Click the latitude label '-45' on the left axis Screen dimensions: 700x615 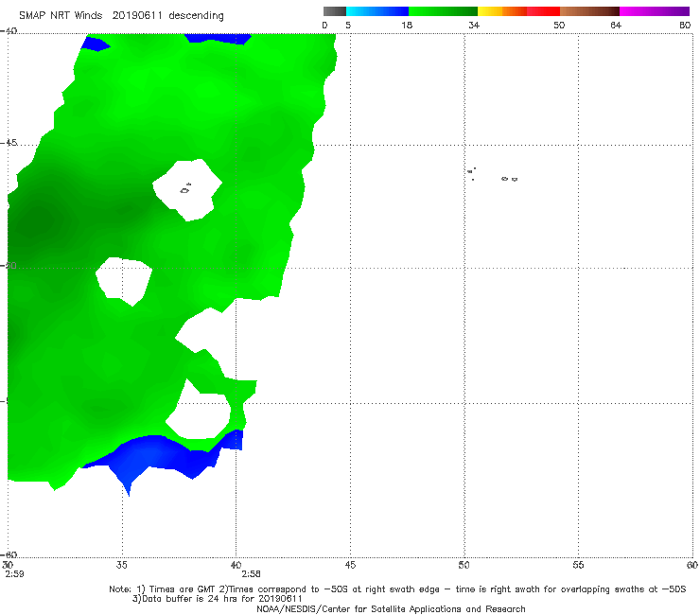pos(9,143)
